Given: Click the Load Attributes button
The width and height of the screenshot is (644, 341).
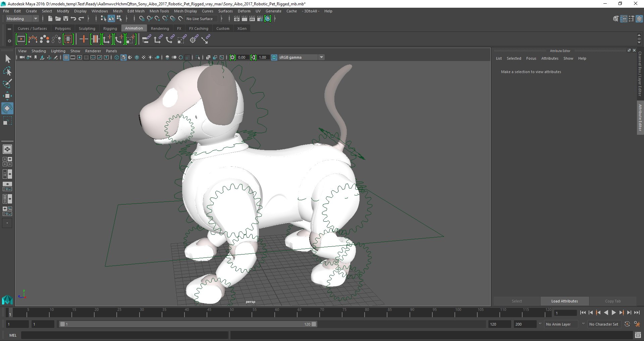Looking at the screenshot, I should (565, 301).
